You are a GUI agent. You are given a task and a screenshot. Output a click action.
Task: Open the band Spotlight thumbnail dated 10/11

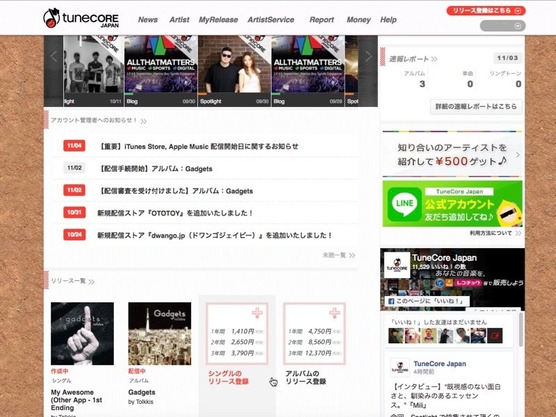click(93, 71)
